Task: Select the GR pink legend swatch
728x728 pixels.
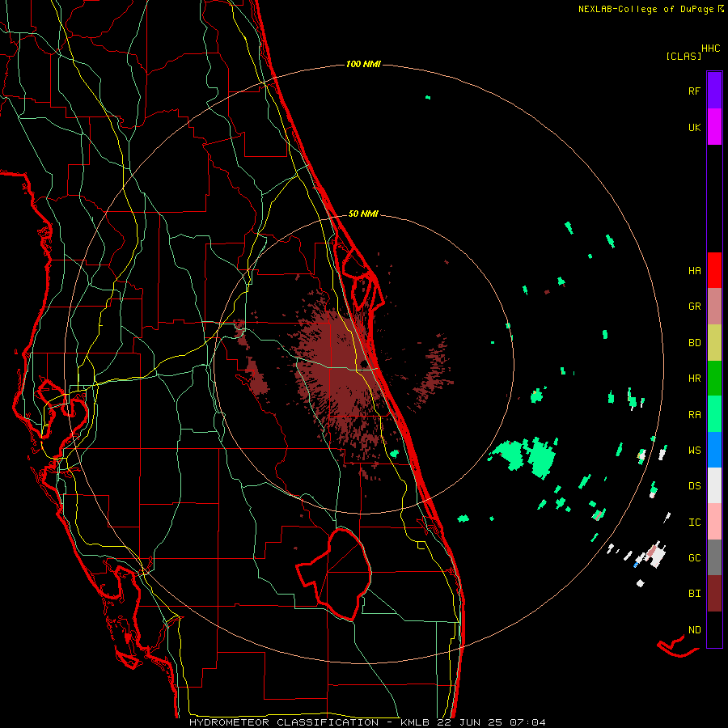Action: click(x=714, y=307)
